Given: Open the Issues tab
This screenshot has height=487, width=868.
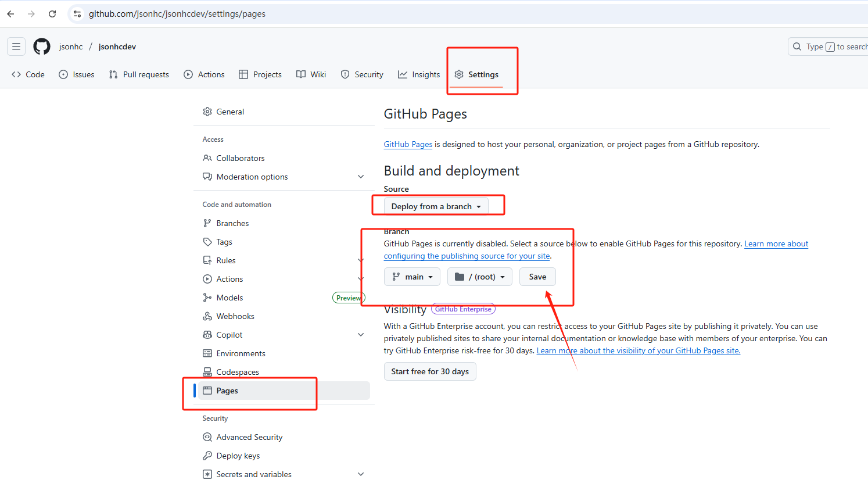Looking at the screenshot, I should pyautogui.click(x=77, y=74).
